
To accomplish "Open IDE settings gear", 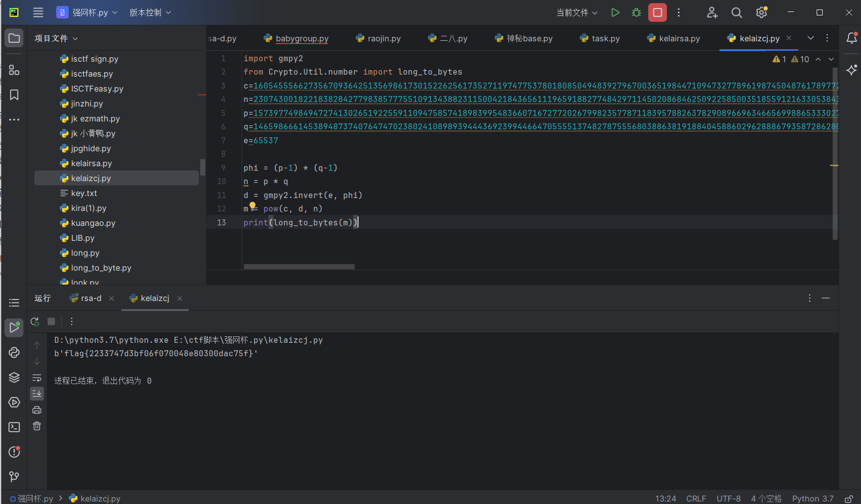I will [761, 12].
